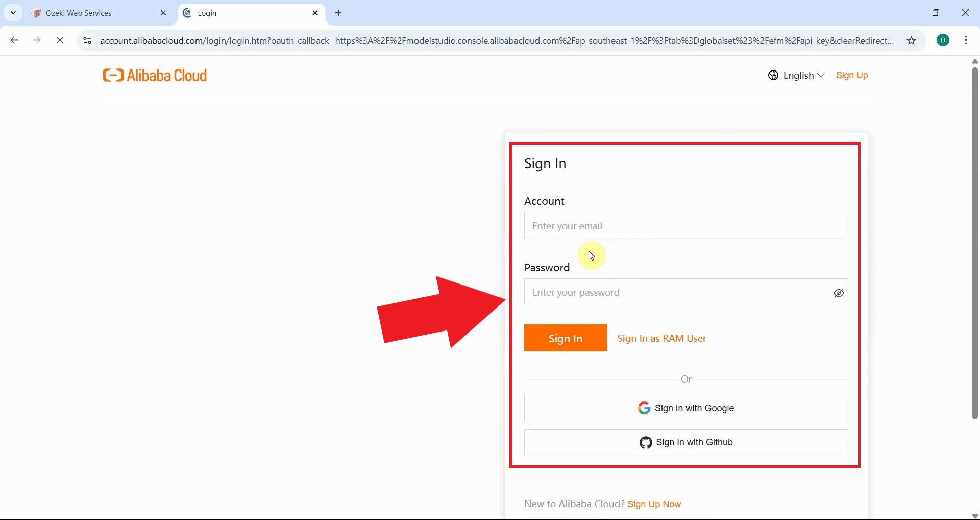Viewport: 980px width, 520px height.
Task: Click the Alibaba Cloud logo
Action: tap(154, 75)
